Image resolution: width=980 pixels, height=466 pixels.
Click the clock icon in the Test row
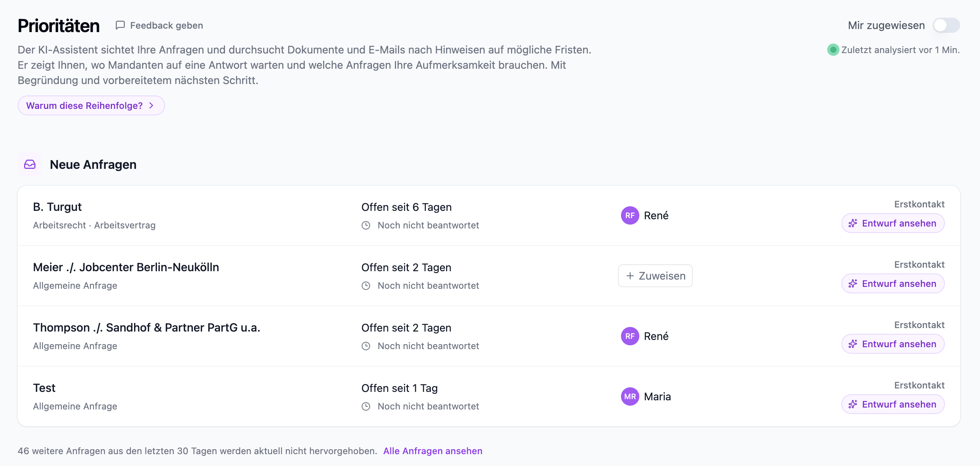tap(366, 406)
